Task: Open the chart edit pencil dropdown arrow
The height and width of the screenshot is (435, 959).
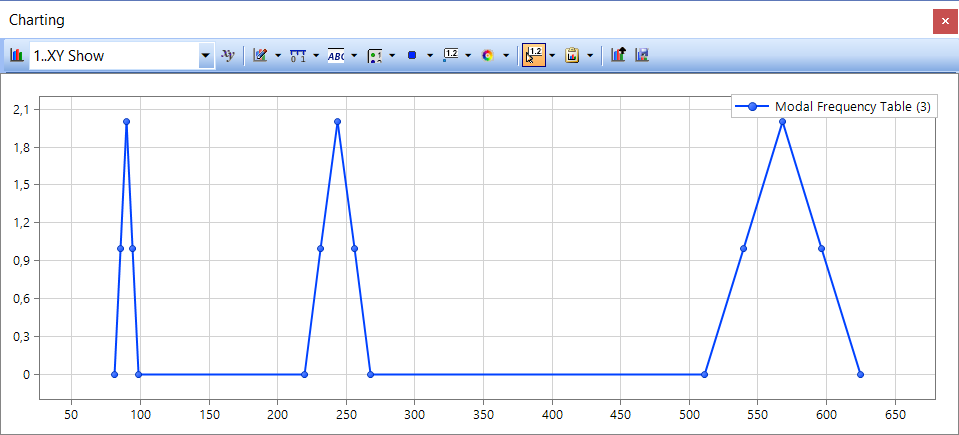Action: point(278,55)
